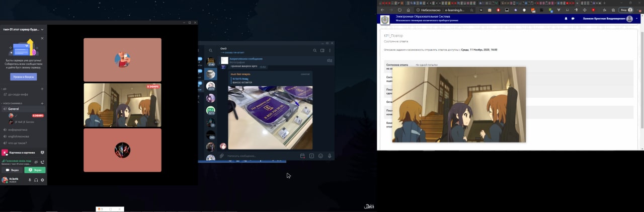Click the Video button in Discord

tap(12, 170)
